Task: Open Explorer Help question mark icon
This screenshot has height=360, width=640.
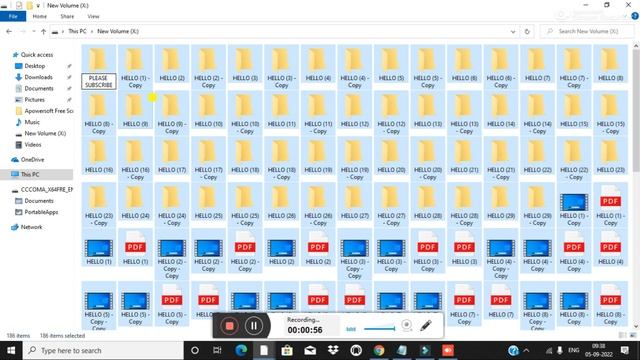Action: coord(635,16)
